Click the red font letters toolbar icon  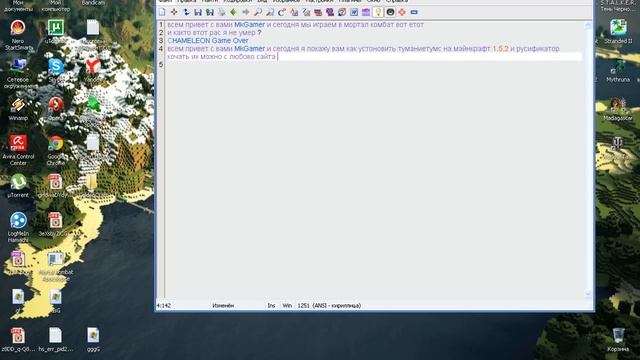[x=294, y=12]
